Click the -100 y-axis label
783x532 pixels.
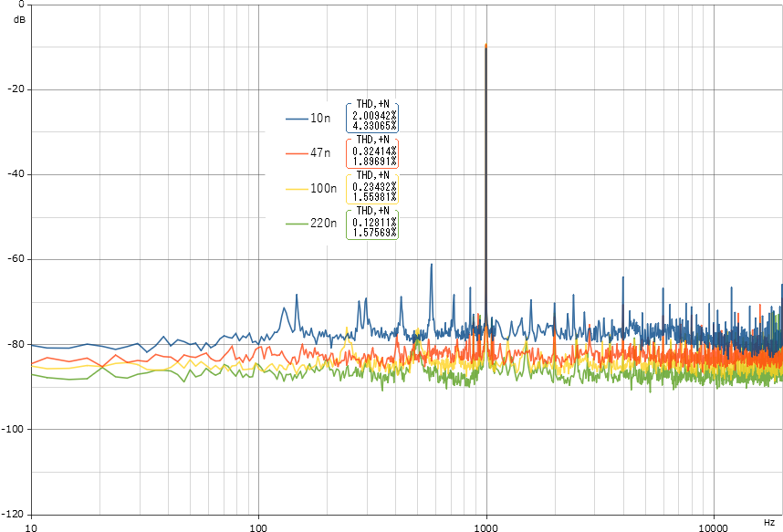pyautogui.click(x=14, y=429)
